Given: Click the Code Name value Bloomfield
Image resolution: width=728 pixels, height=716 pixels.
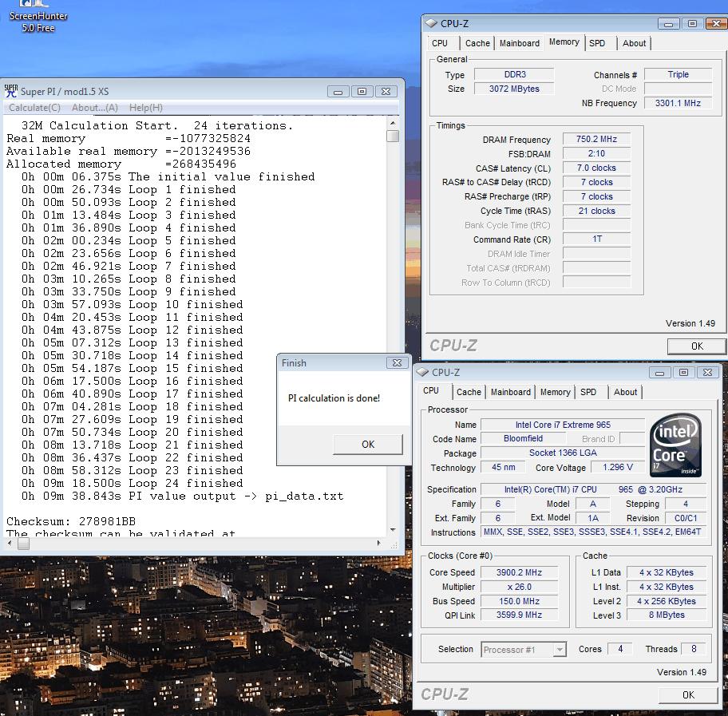Looking at the screenshot, I should (x=524, y=438).
